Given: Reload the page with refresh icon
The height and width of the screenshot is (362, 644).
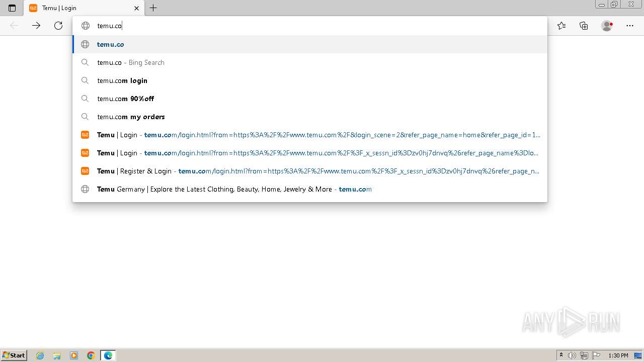Looking at the screenshot, I should 58,26.
